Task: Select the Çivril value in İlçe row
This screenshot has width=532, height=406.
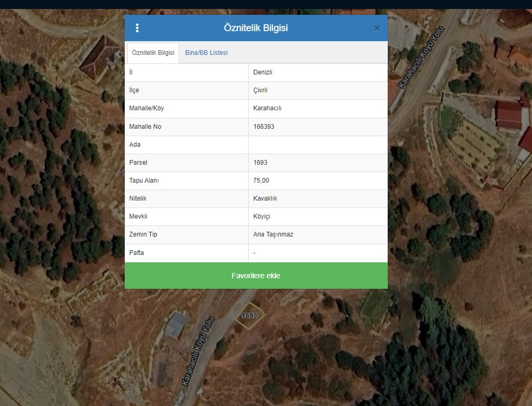Action: pos(260,90)
